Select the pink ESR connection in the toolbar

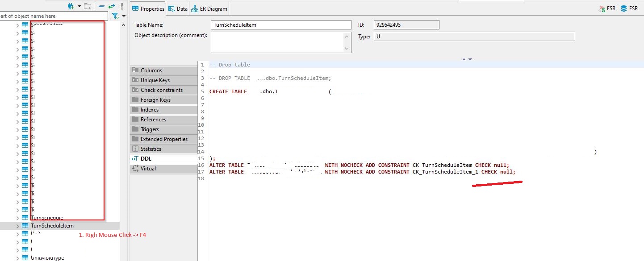[607, 8]
